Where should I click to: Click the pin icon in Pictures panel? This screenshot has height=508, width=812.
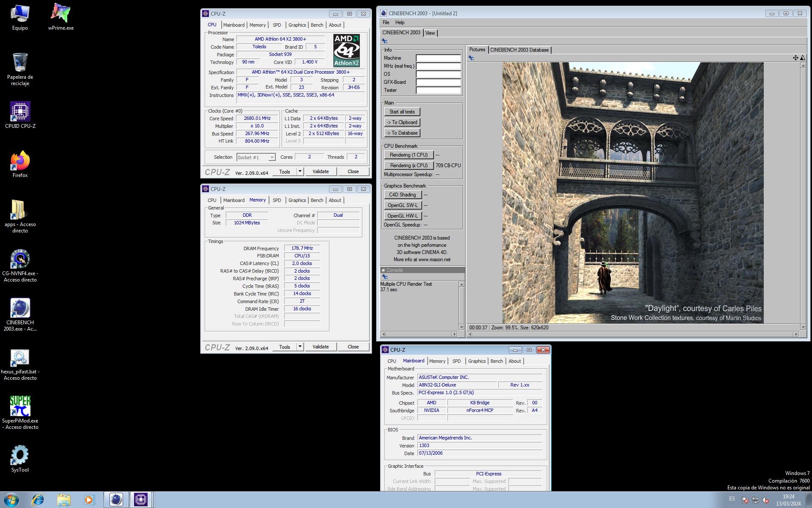[x=471, y=58]
